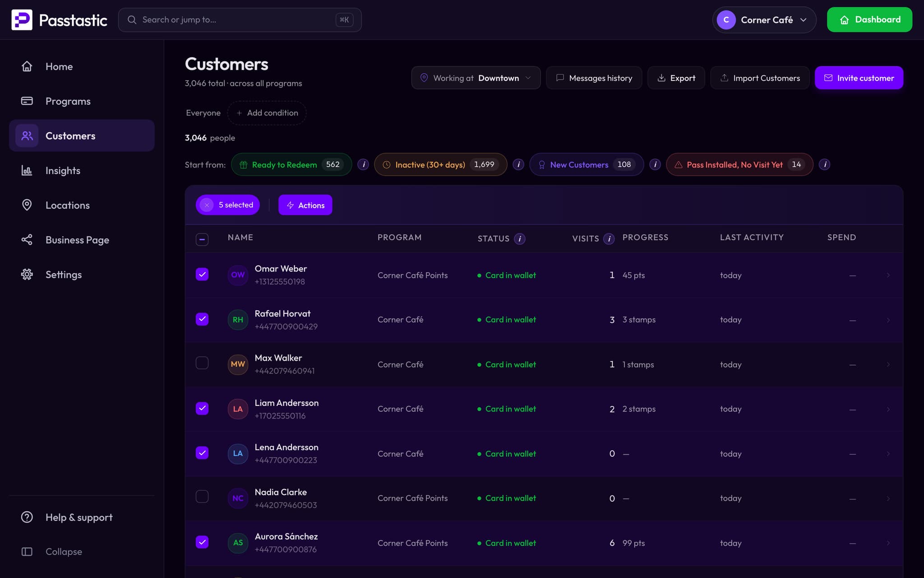Open info icon next to New Customers
The width and height of the screenshot is (924, 578).
(x=655, y=164)
